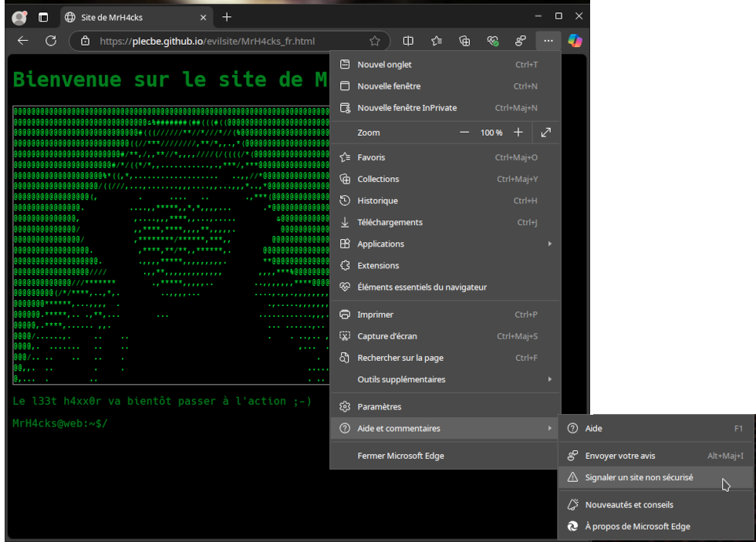The height and width of the screenshot is (542, 756).
Task: Open the Copilot sidebar
Action: (575, 41)
